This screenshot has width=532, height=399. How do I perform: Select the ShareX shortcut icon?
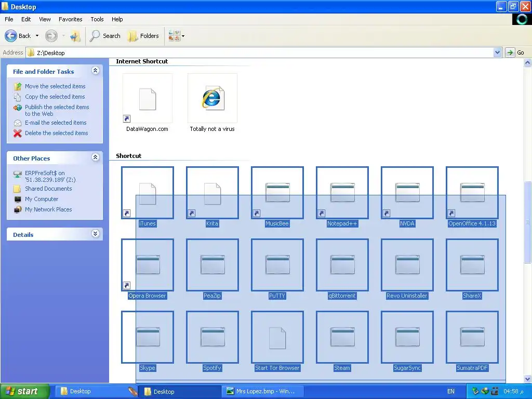472,265
